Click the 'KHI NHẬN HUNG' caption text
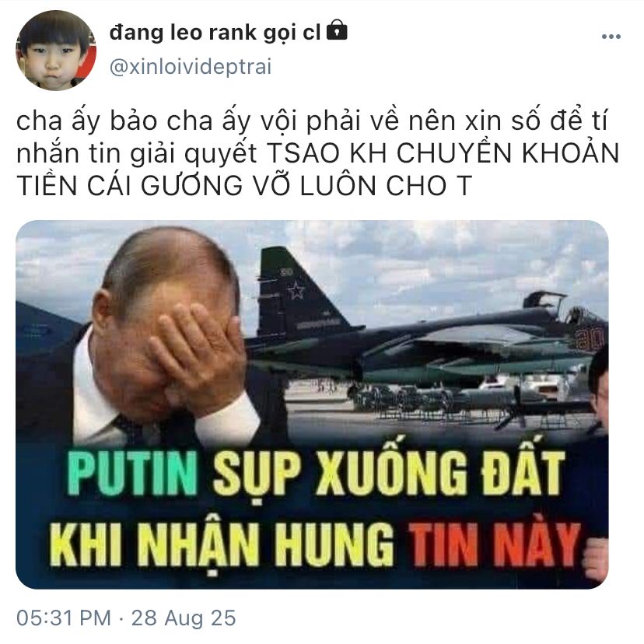 tap(222, 544)
